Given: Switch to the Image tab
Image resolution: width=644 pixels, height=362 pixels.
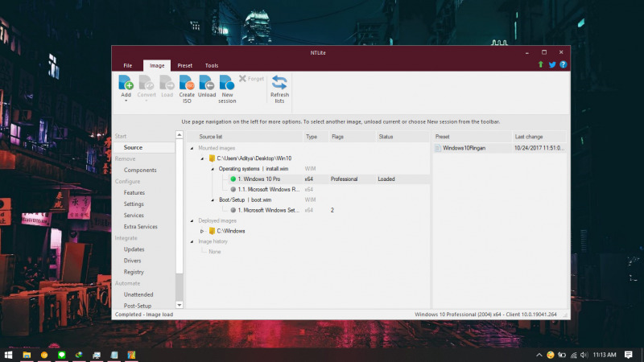Looking at the screenshot, I should (157, 66).
